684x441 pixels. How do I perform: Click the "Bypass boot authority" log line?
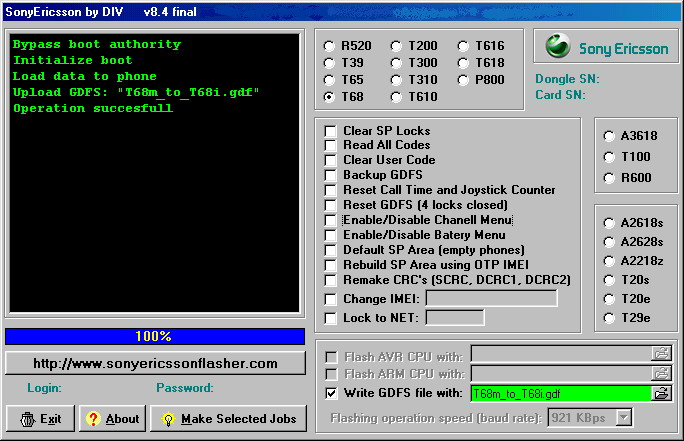(97, 44)
